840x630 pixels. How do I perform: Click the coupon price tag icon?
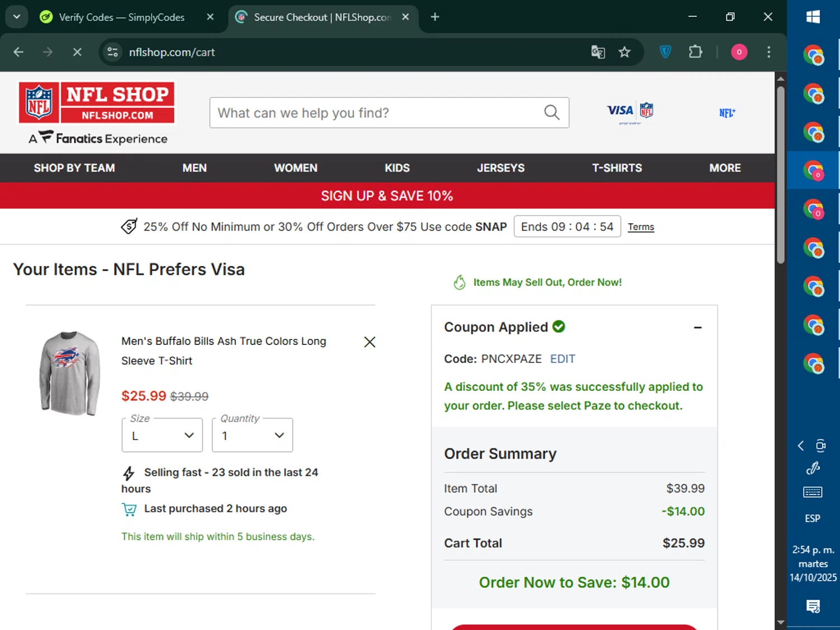click(129, 226)
